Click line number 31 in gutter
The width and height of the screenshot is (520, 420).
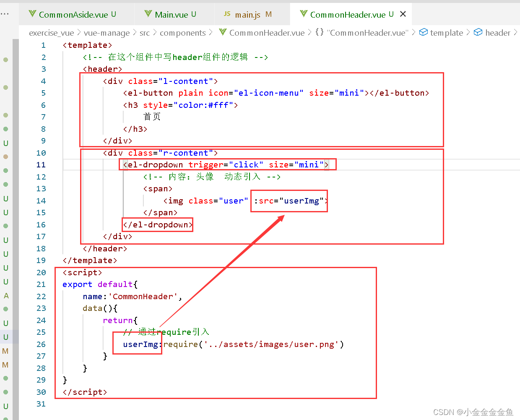click(41, 404)
